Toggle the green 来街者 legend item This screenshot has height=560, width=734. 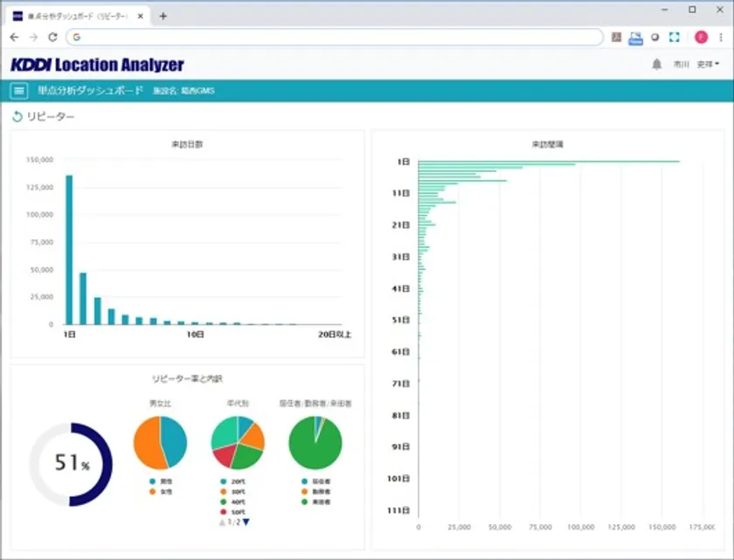coord(315,502)
